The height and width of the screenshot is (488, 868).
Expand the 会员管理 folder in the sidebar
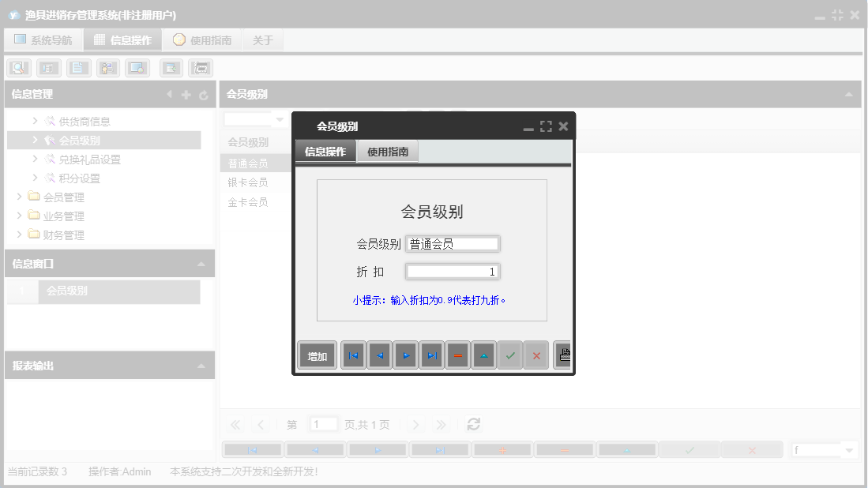[x=21, y=197]
